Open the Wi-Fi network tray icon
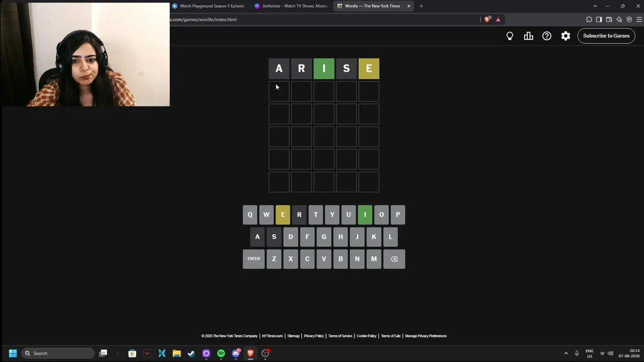Screen dimensions: 644x362 point(602,353)
